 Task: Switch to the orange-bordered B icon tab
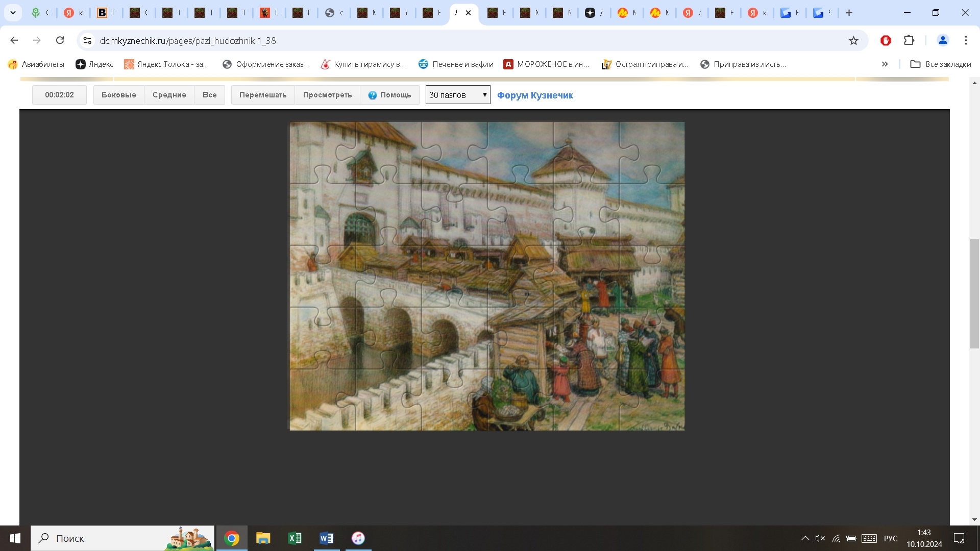point(102,13)
